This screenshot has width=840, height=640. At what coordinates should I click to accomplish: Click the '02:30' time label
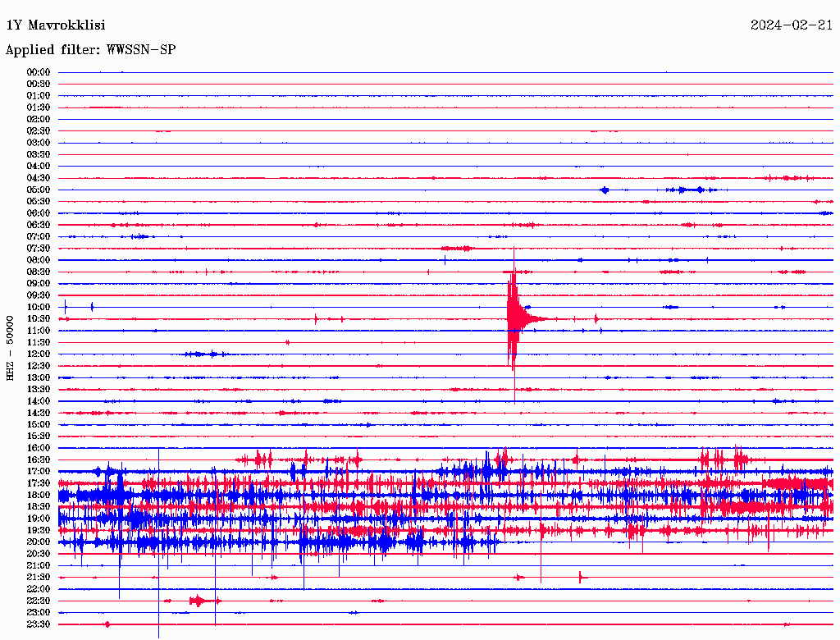(x=38, y=130)
